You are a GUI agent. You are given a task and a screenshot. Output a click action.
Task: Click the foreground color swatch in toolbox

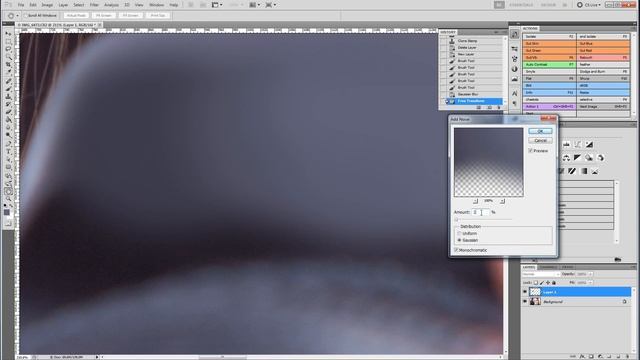pos(7,212)
